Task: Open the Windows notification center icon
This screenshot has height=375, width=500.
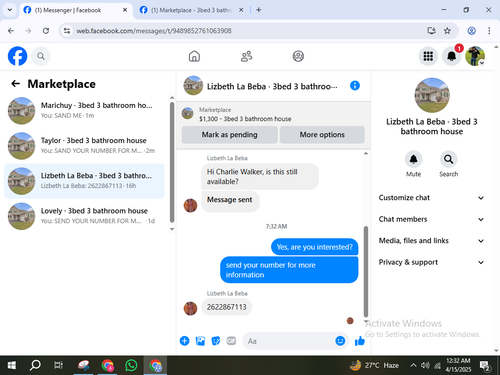Action: tap(484, 365)
